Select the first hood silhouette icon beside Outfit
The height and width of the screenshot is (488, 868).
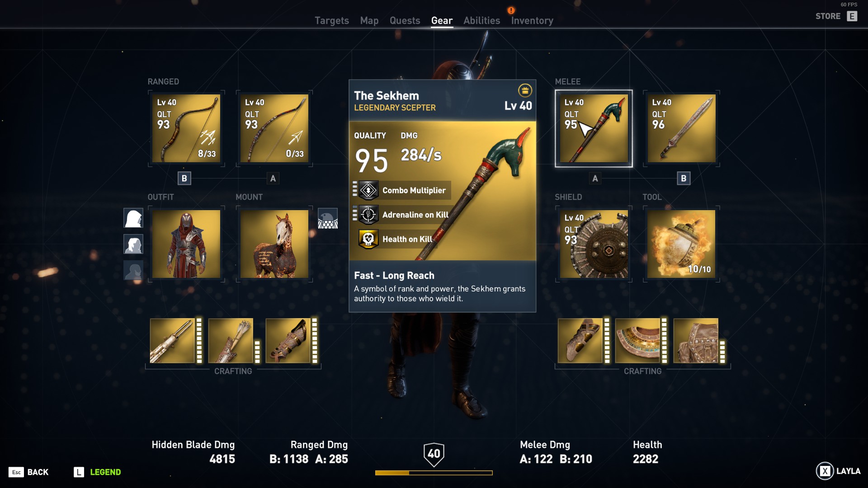click(133, 218)
